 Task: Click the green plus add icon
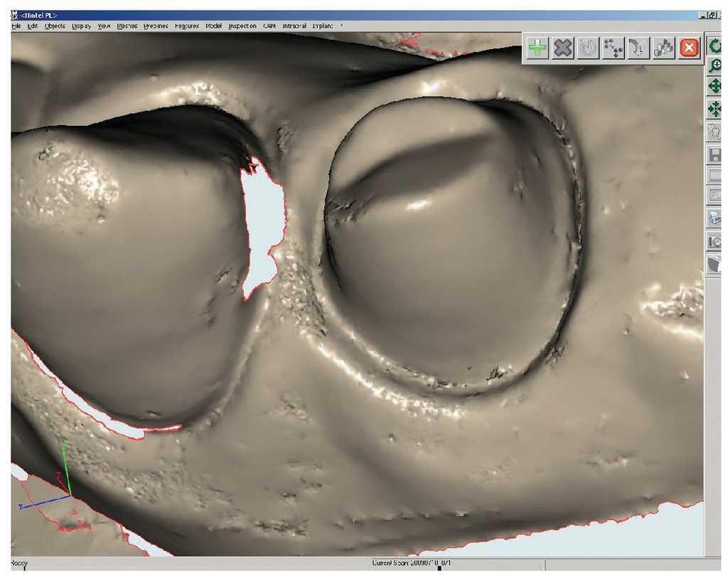538,48
